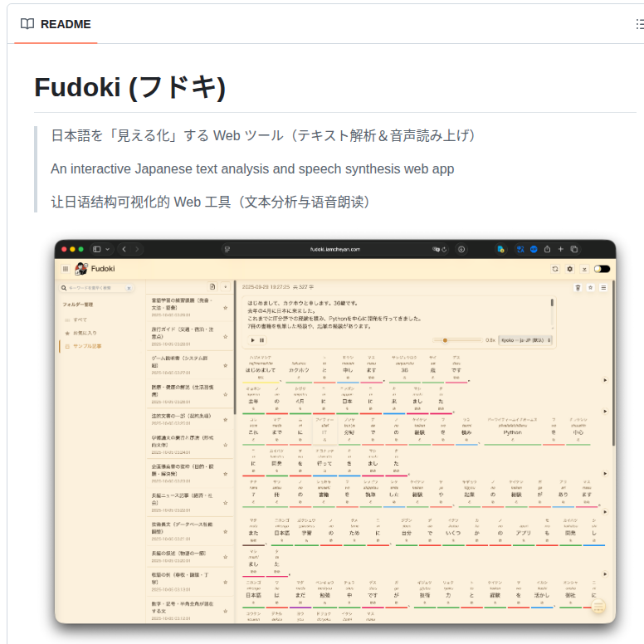Favorite the 言語学習の練習課題 article star
644x644 pixels.
[226, 308]
